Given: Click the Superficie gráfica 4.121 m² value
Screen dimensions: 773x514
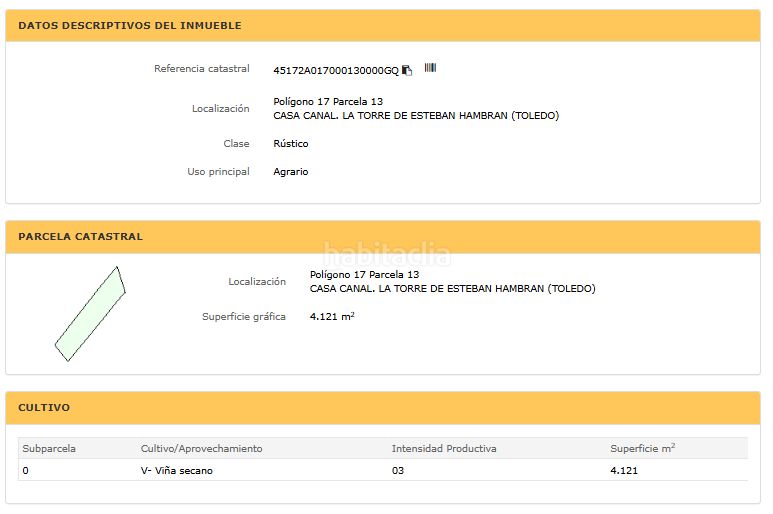Looking at the screenshot, I should pyautogui.click(x=332, y=316).
